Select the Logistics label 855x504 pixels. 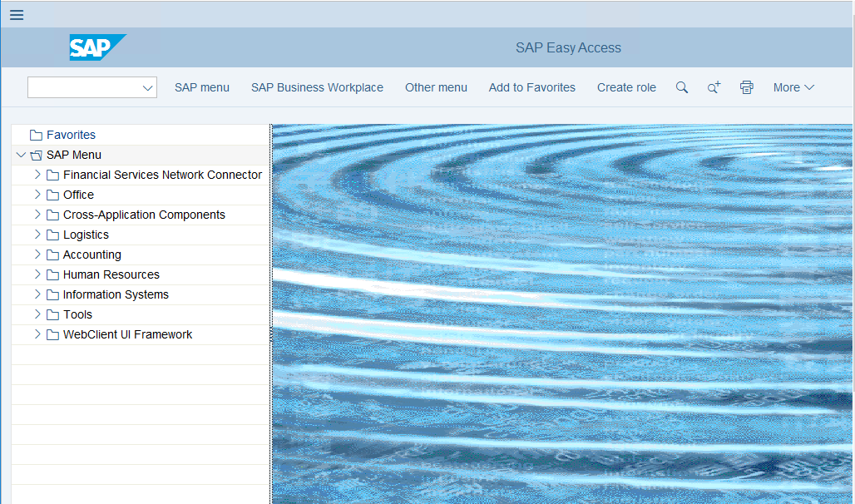[x=86, y=235]
